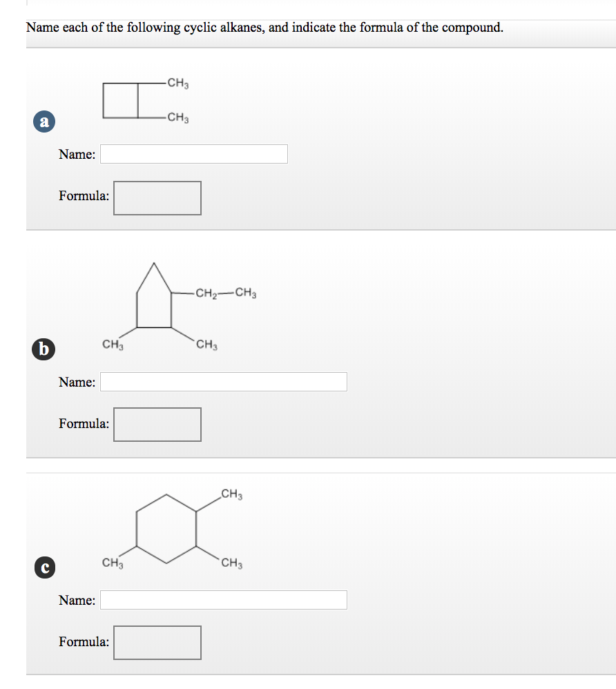Click the Formula input box for part b
The width and height of the screenshot is (616, 689).
click(157, 424)
